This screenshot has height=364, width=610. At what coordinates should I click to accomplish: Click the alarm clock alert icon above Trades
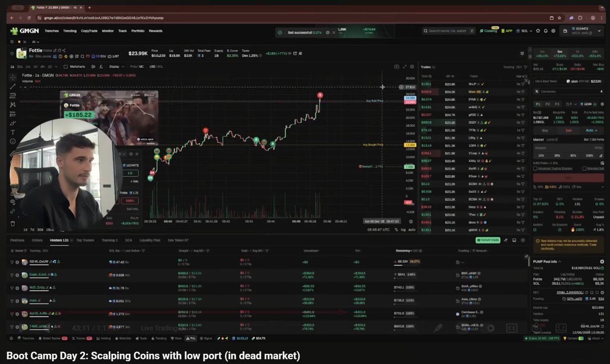click(x=522, y=53)
